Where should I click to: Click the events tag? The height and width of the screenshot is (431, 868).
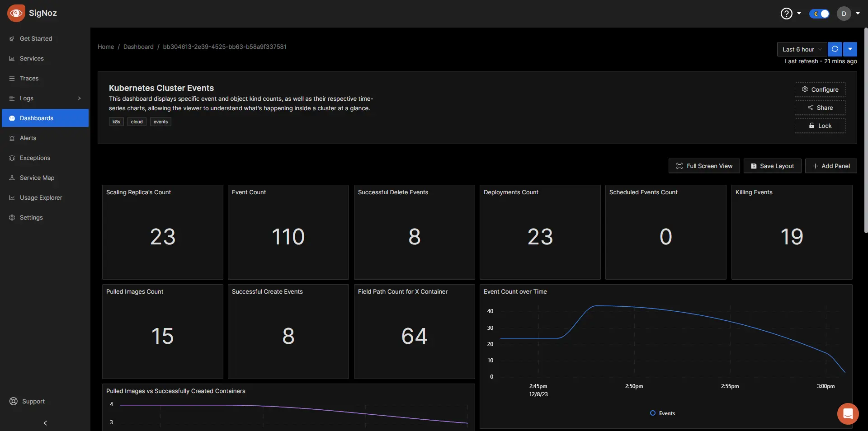click(x=160, y=122)
